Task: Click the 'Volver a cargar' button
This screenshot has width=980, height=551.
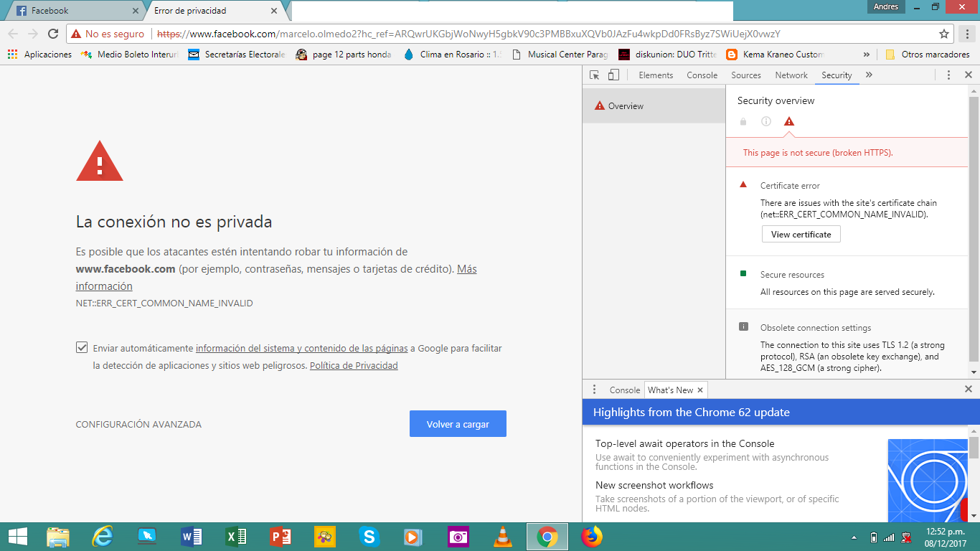Action: [458, 424]
